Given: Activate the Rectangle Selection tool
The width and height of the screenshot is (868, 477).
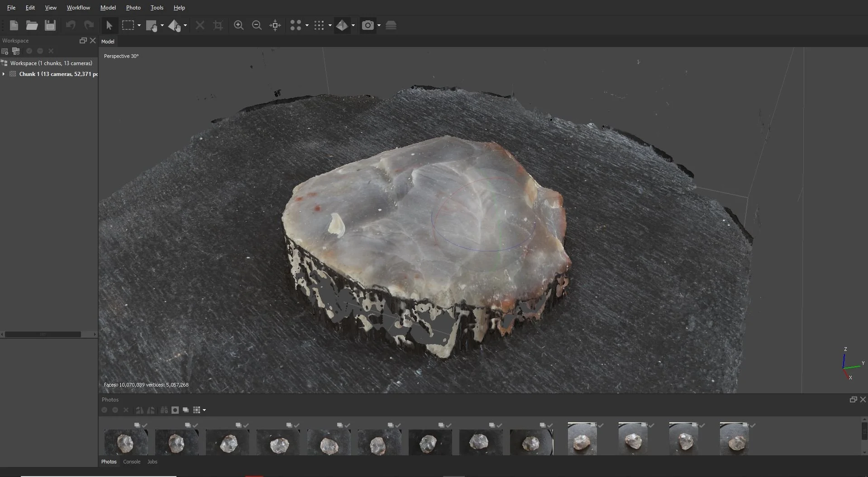Looking at the screenshot, I should (128, 25).
